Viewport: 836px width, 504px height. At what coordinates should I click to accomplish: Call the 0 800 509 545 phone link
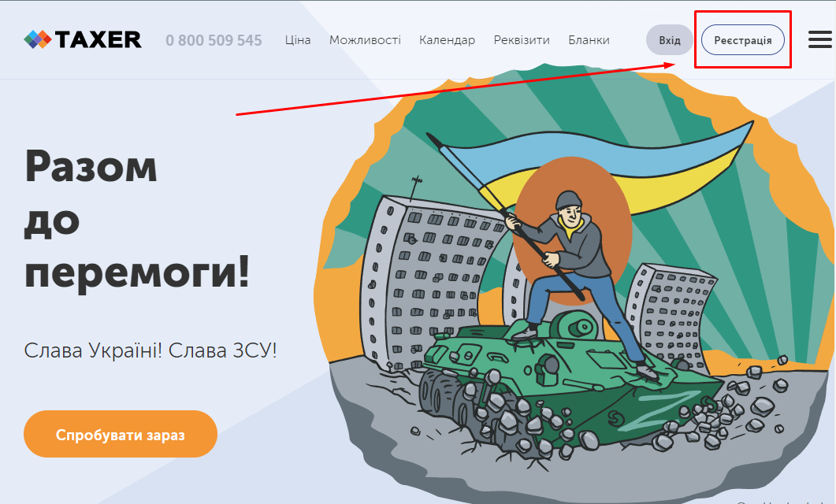point(214,40)
